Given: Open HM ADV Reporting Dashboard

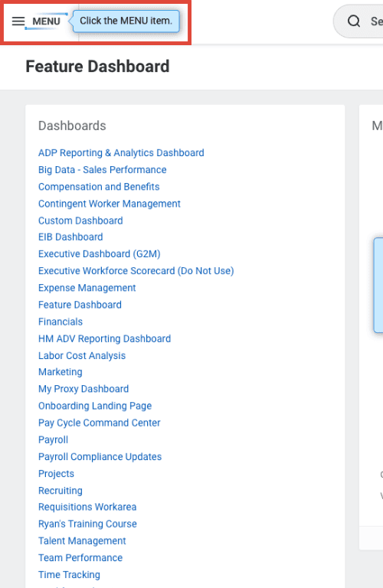Looking at the screenshot, I should click(x=104, y=338).
